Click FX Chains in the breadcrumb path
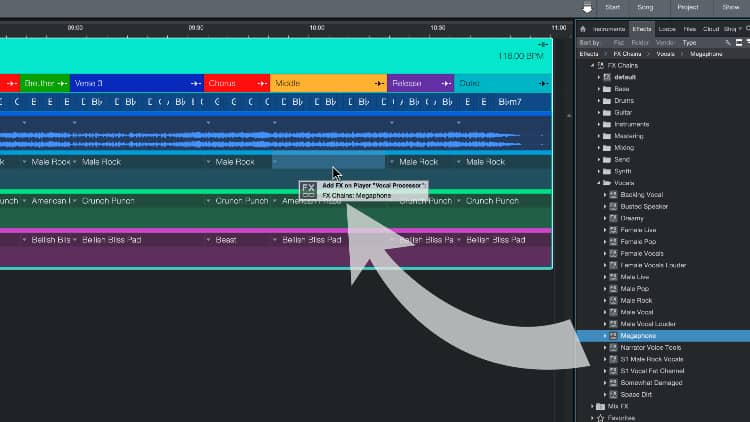The width and height of the screenshot is (750, 422). click(627, 54)
